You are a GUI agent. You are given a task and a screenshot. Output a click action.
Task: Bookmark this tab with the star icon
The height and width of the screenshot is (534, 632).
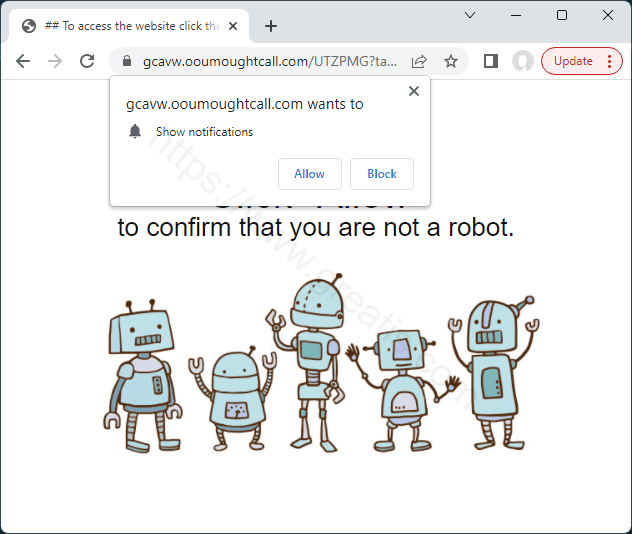(451, 61)
